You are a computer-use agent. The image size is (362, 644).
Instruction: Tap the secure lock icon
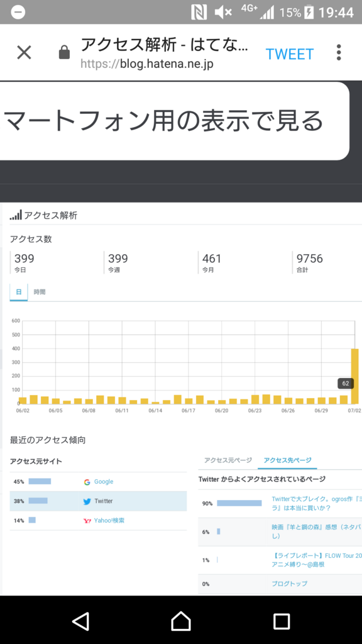[x=65, y=53]
